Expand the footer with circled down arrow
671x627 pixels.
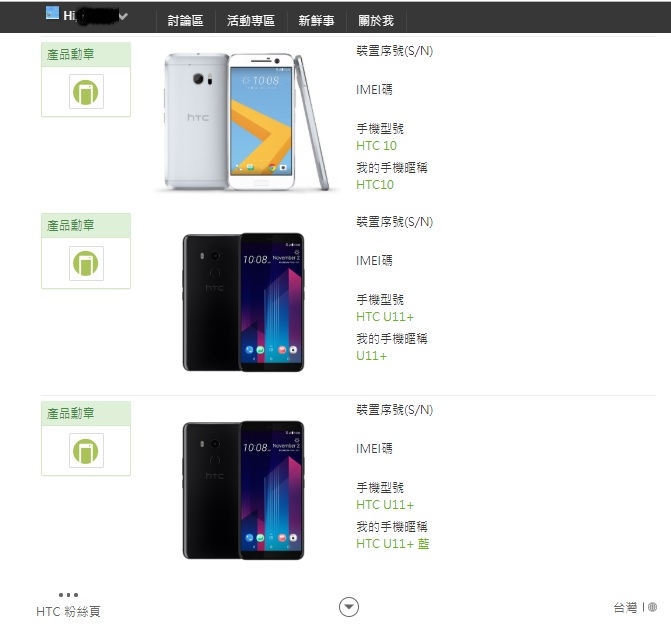[x=349, y=607]
